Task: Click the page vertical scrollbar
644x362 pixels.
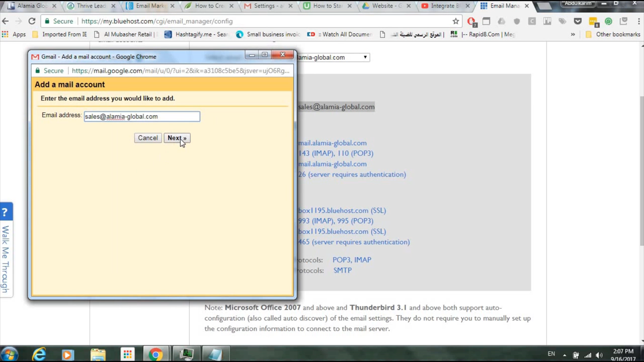Action: coord(640,151)
